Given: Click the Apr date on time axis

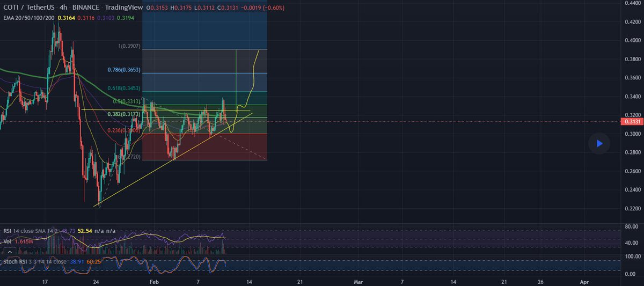Looking at the screenshot, I should click(584, 281).
